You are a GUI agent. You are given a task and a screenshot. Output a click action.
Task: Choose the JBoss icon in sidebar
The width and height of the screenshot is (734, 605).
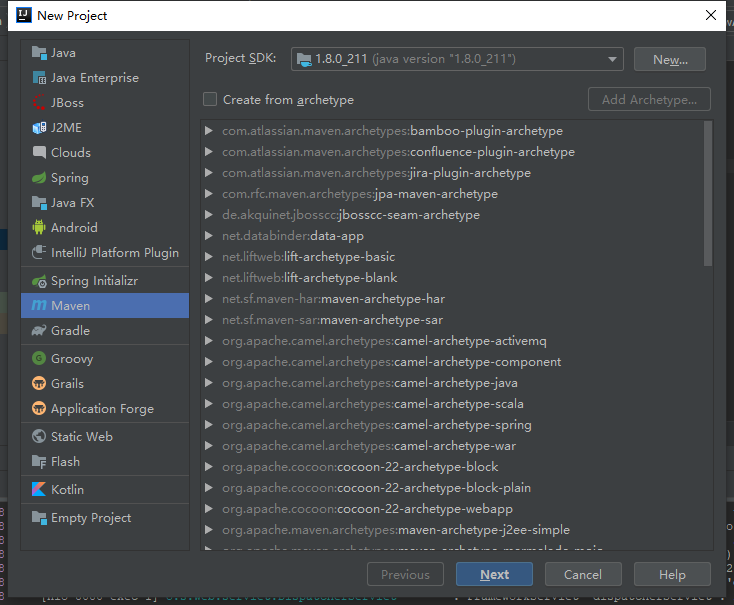(x=39, y=103)
